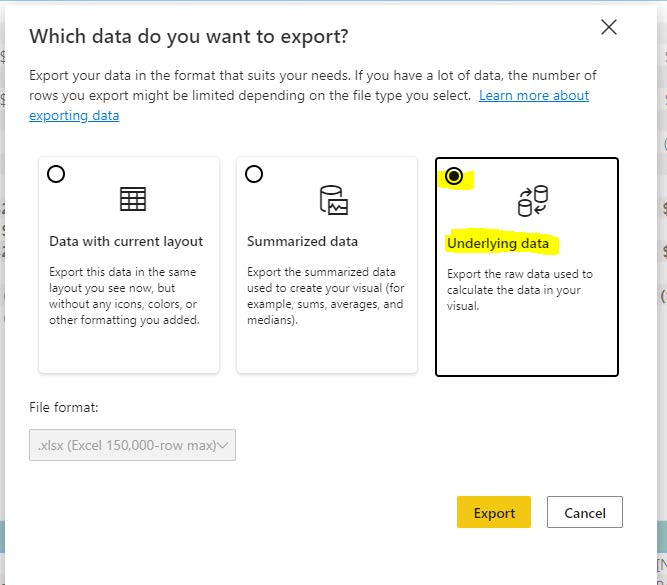Click the yellow Export button
Screen dimensions: 667x585
click(x=493, y=512)
